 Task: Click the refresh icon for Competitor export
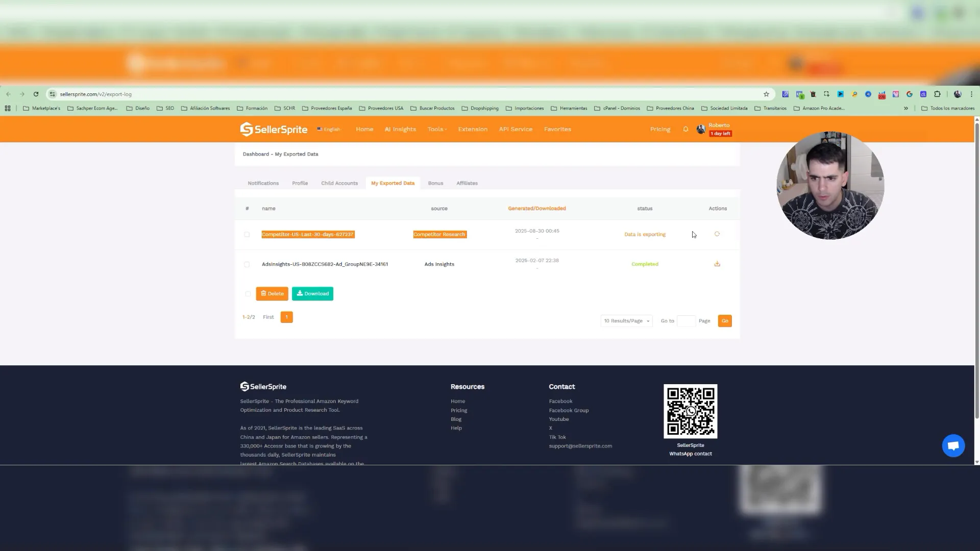(717, 234)
